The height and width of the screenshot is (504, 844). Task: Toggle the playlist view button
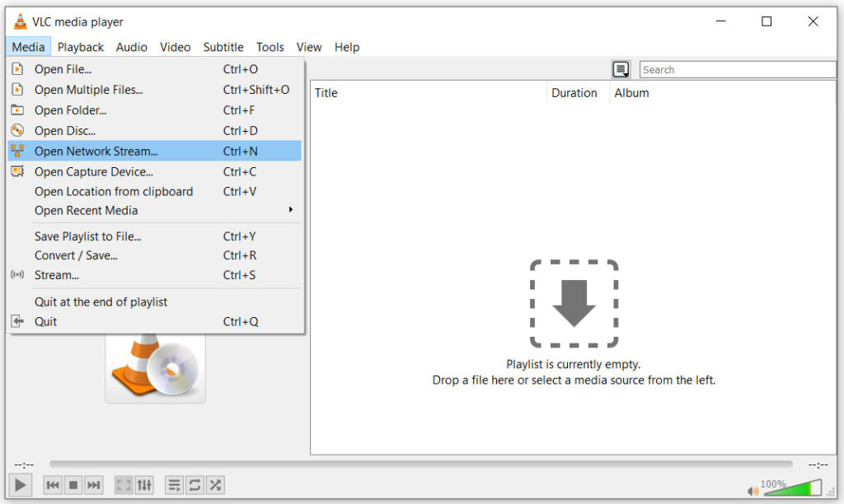(174, 485)
